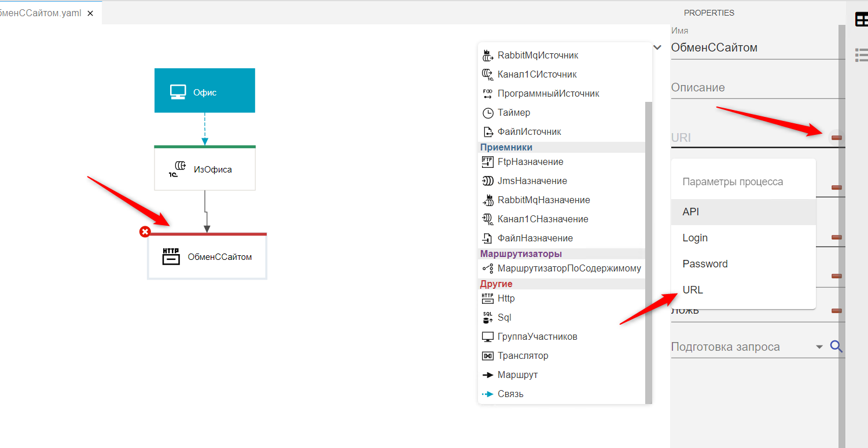This screenshot has width=868, height=448.
Task: Select the Офис node on the canvas
Action: 204,91
